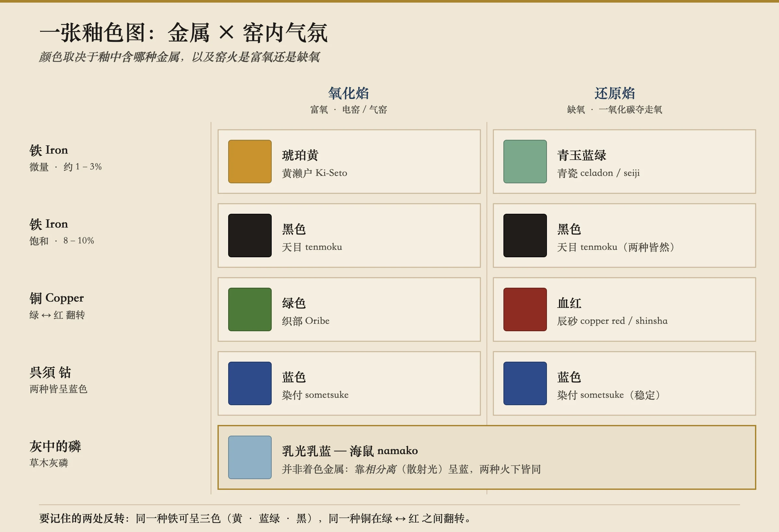Image resolution: width=779 pixels, height=532 pixels.
Task: Click the footer note beginning 要记住的两处反转
Action: 255,518
